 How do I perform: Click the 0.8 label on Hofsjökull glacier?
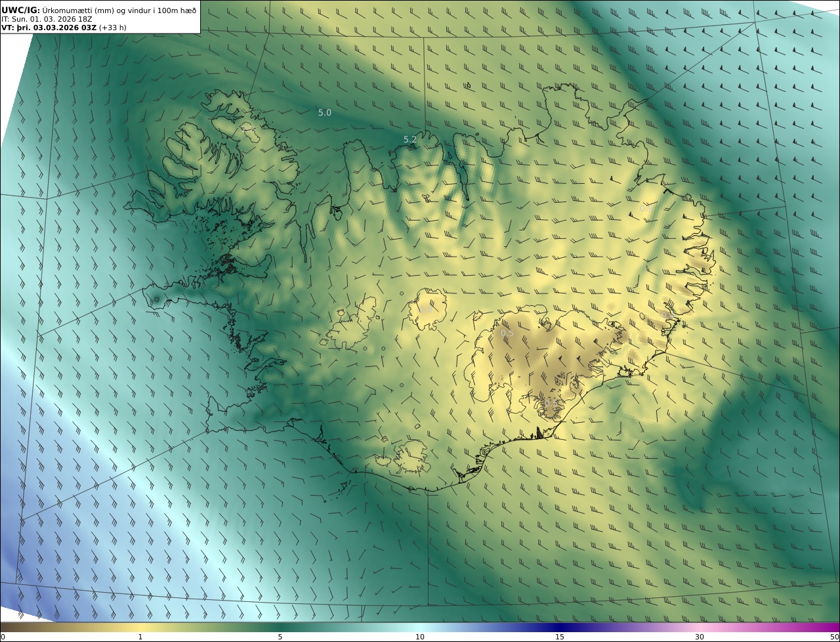pos(426,309)
